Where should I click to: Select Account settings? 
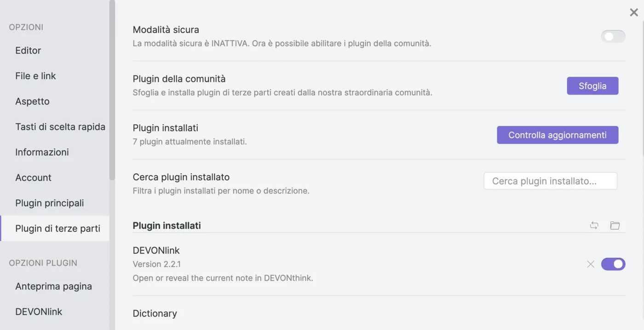(33, 177)
